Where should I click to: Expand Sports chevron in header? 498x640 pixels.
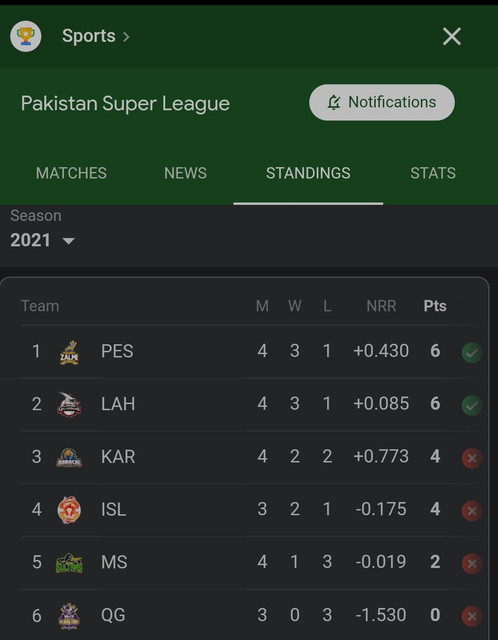[127, 37]
